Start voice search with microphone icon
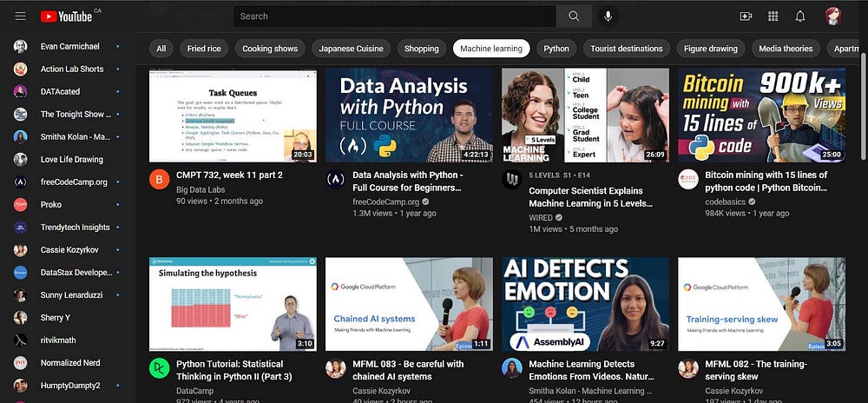Screen dimensions: 868x403 click(x=608, y=16)
